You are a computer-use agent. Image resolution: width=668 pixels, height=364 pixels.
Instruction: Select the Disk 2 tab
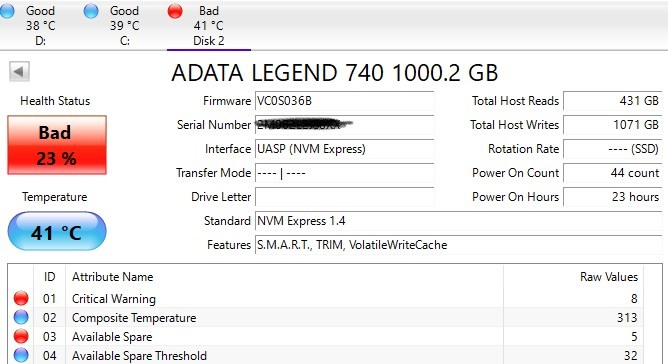(209, 26)
